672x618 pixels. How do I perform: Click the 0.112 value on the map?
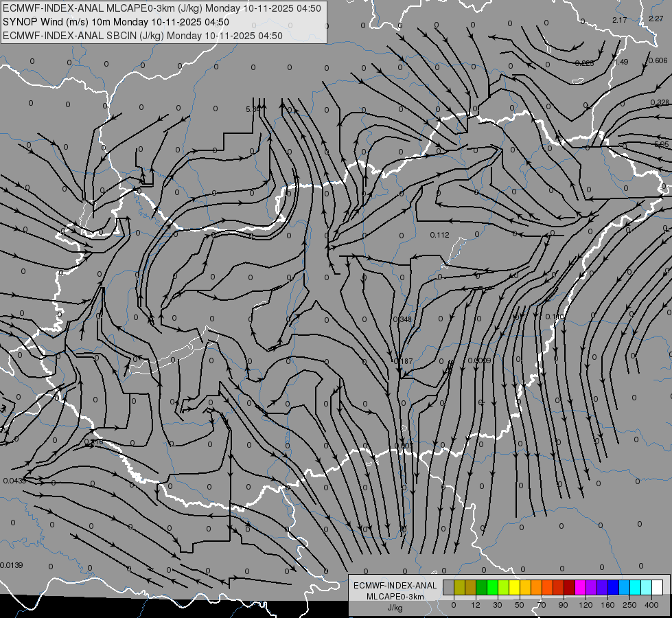[440, 235]
